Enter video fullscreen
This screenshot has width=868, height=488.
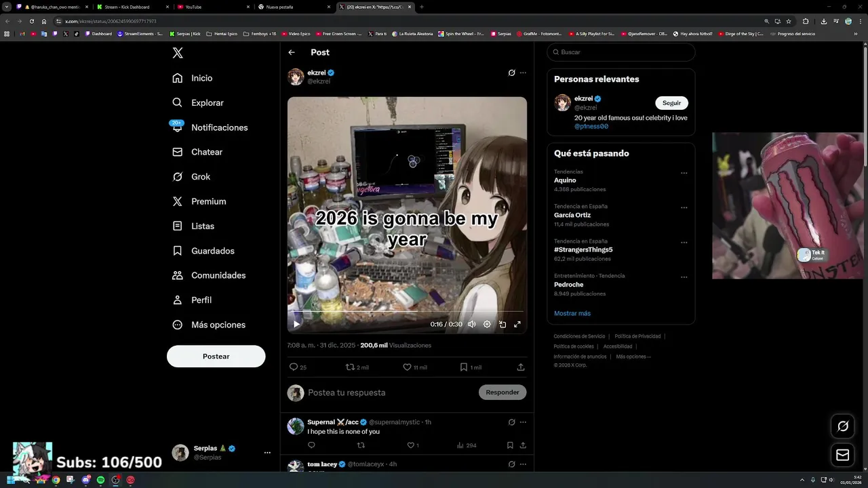tap(517, 324)
